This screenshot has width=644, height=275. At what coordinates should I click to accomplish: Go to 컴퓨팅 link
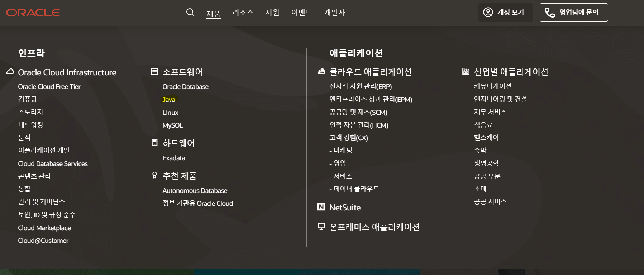pos(27,99)
